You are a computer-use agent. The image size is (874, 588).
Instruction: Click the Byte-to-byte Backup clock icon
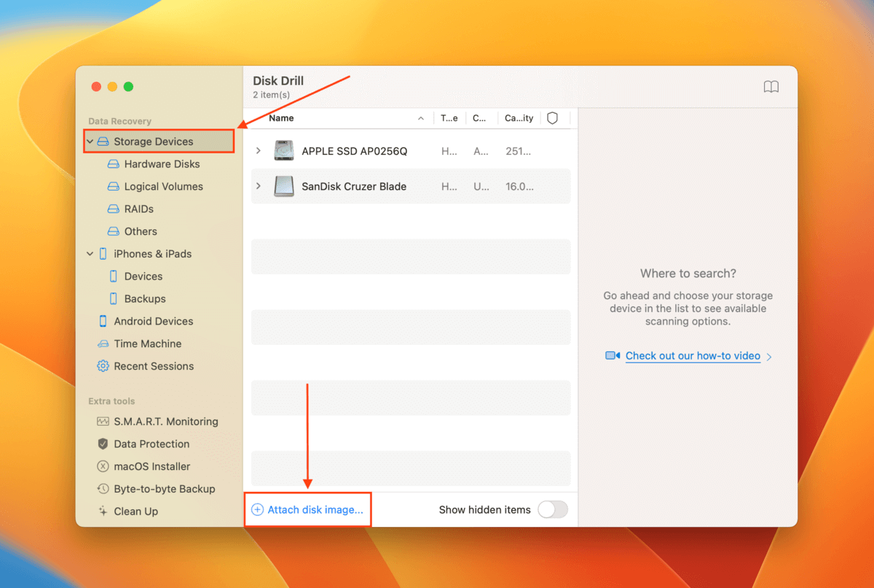click(103, 490)
